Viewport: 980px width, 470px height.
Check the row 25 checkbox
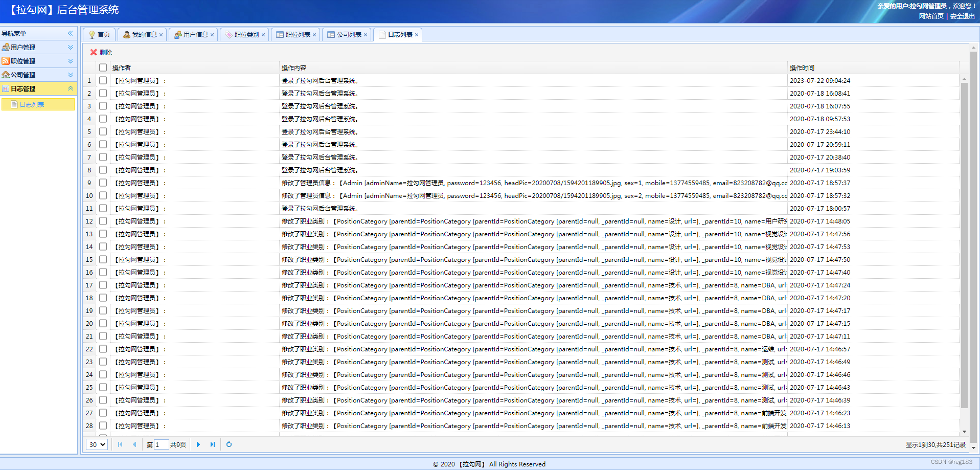point(103,387)
